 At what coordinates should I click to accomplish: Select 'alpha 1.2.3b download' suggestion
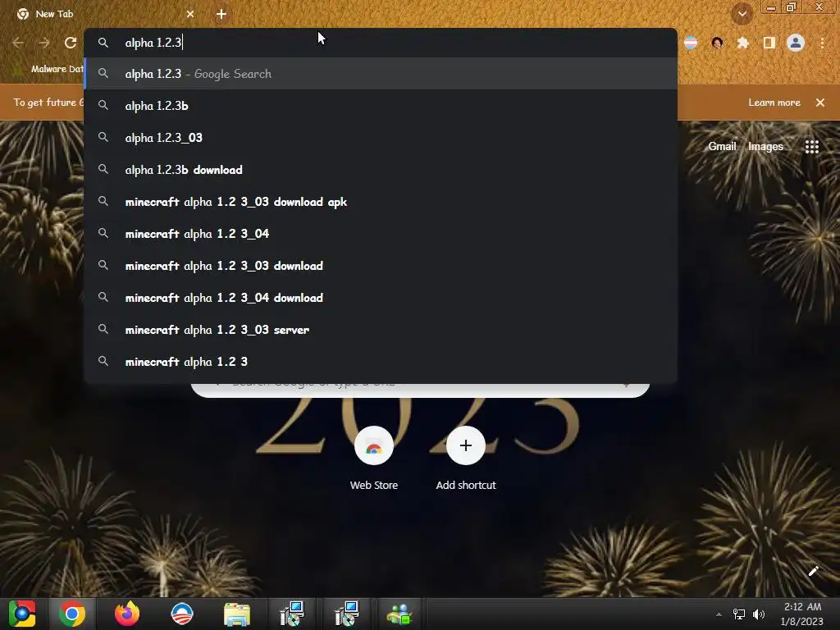(x=381, y=170)
